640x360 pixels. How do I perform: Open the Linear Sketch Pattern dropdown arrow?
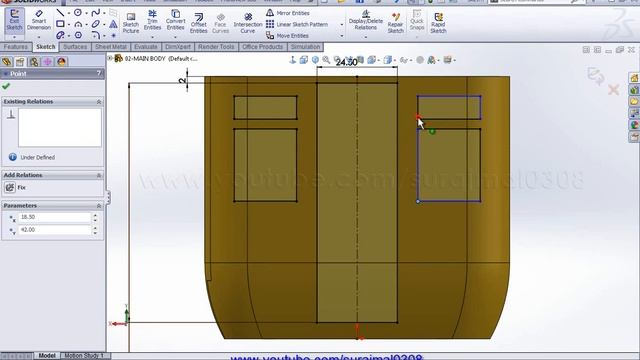click(x=342, y=24)
